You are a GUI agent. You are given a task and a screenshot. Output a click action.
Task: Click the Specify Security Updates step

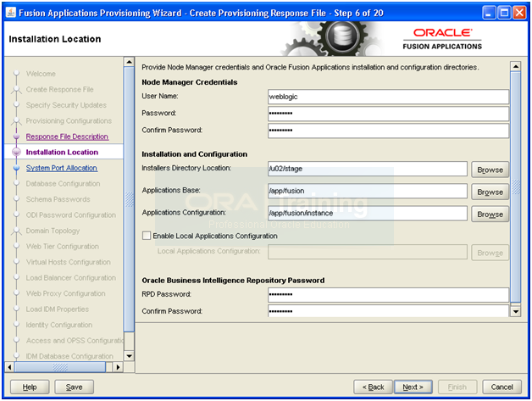(x=66, y=105)
